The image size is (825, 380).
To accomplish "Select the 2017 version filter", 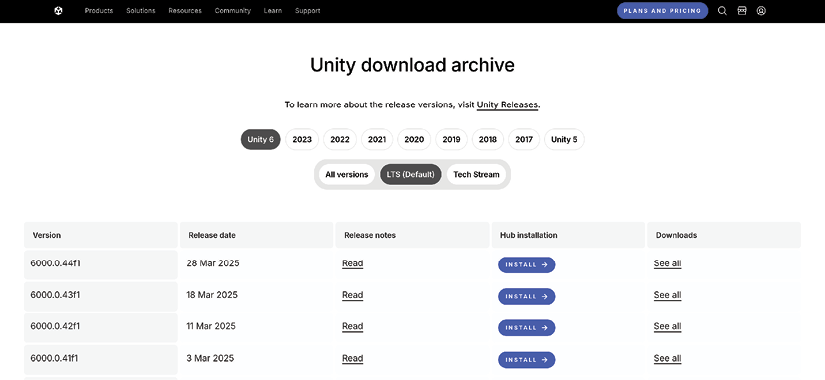I will [524, 139].
